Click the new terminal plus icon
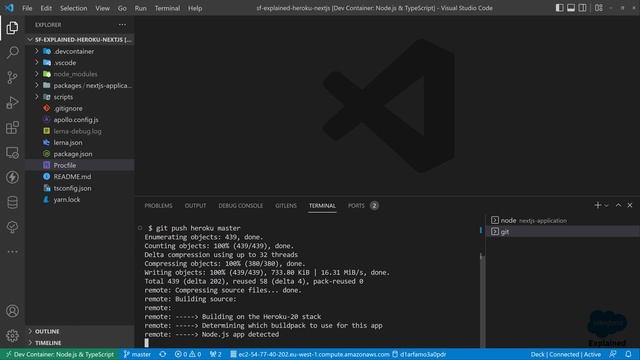 [x=598, y=205]
